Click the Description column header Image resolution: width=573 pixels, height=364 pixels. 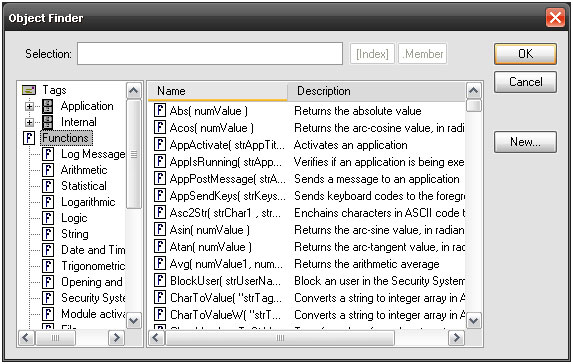point(376,91)
